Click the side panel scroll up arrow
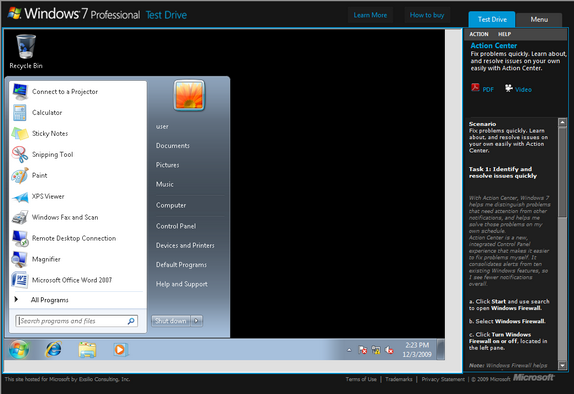The height and width of the screenshot is (394, 574). click(x=562, y=122)
